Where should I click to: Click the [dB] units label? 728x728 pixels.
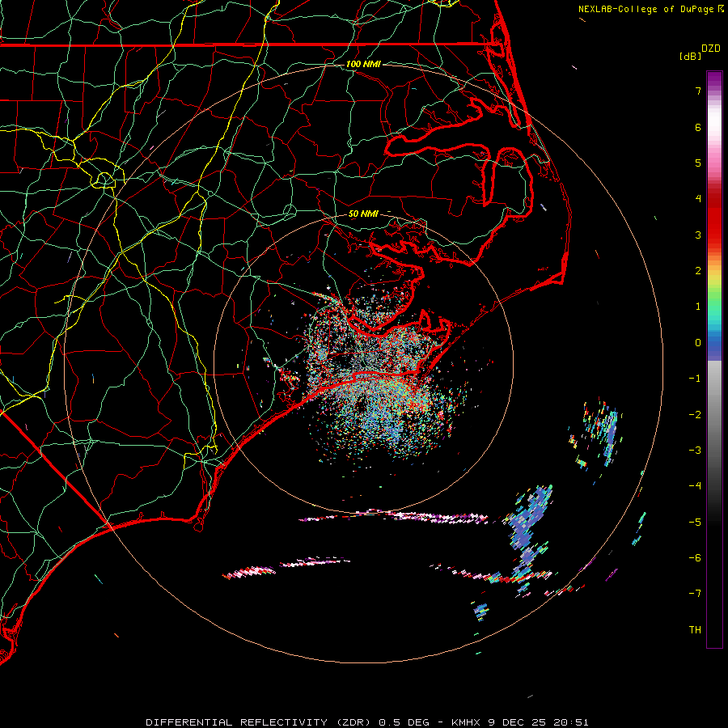point(690,56)
